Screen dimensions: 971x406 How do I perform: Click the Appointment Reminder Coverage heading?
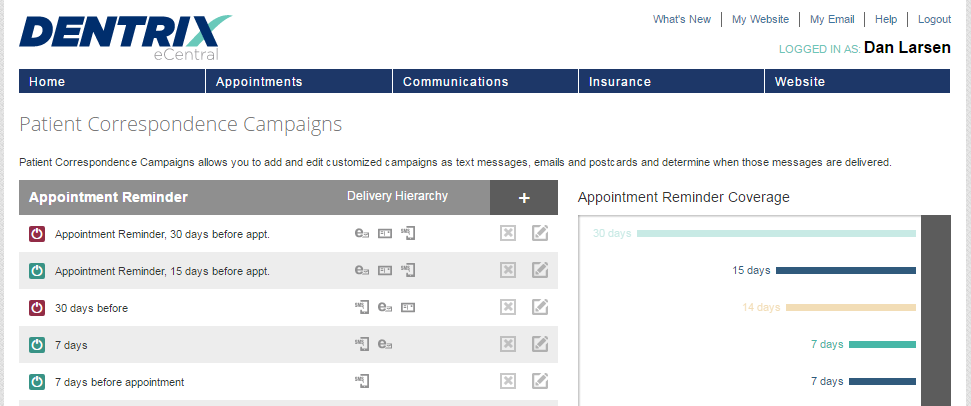click(684, 197)
